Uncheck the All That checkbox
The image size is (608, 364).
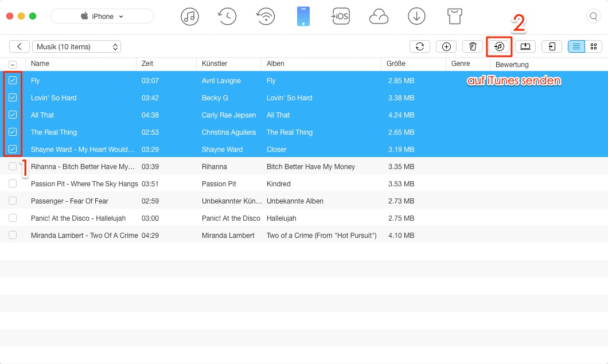(x=13, y=115)
